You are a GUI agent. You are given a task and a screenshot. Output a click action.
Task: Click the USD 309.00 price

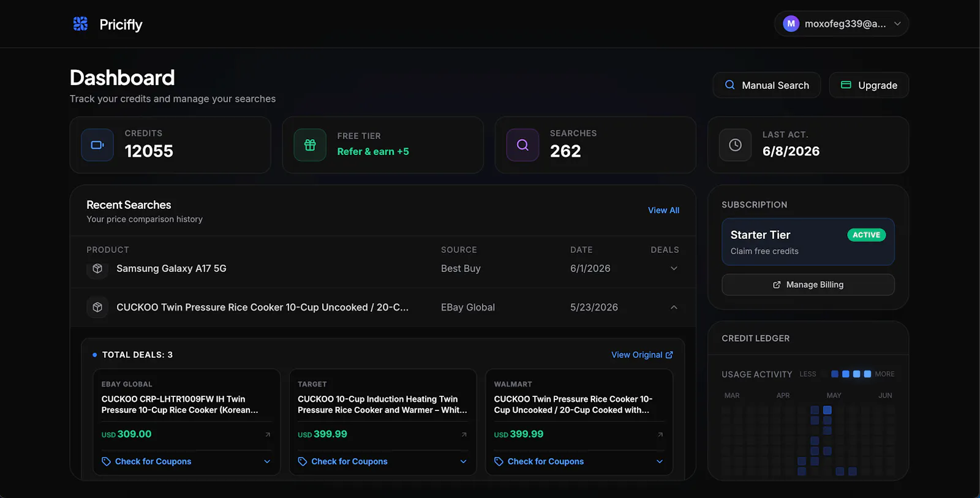[x=126, y=434]
